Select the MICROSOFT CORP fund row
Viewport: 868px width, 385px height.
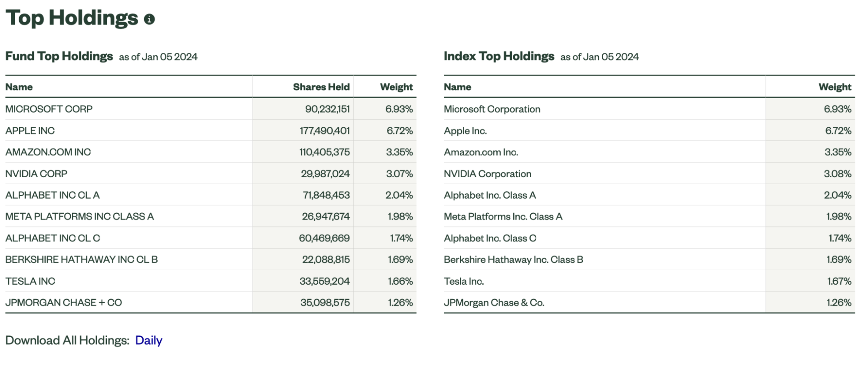pos(49,109)
